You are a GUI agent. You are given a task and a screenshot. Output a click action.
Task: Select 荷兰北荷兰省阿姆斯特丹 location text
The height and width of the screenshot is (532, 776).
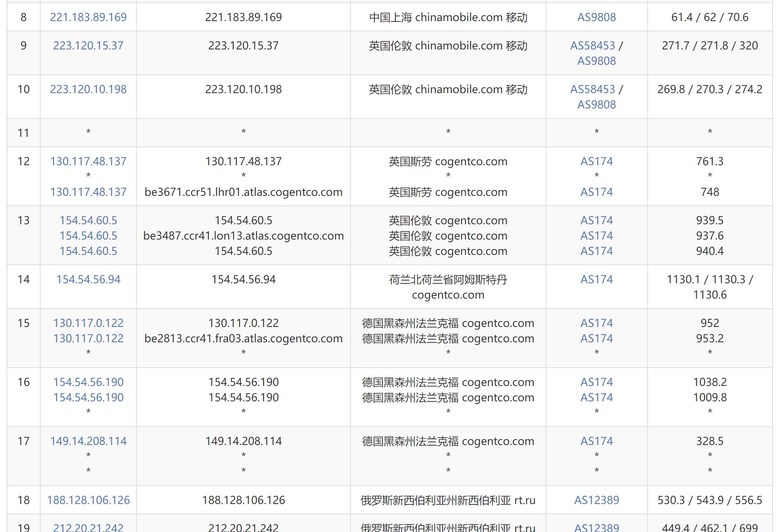[x=448, y=279]
